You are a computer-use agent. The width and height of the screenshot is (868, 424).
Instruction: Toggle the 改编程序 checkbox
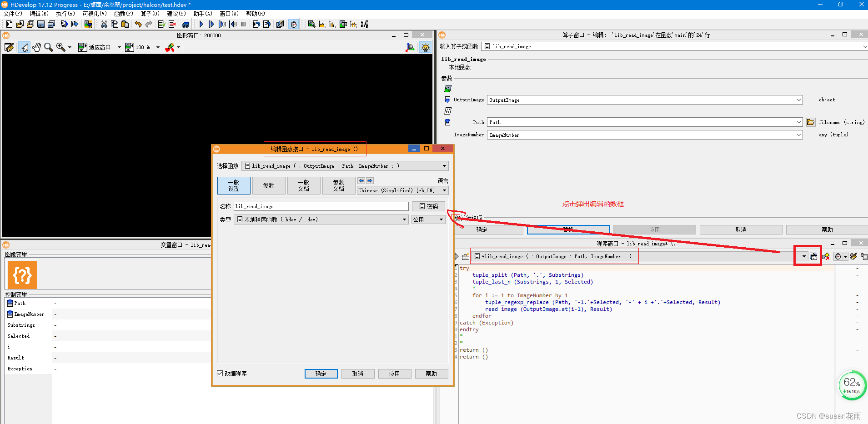click(x=220, y=374)
